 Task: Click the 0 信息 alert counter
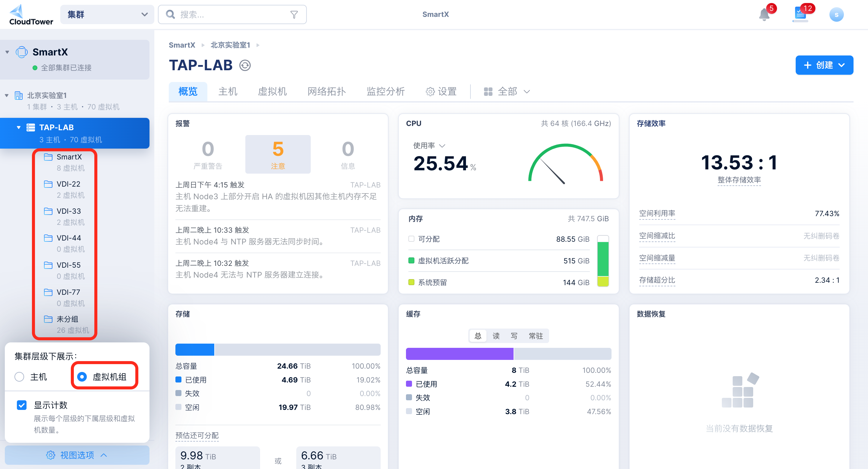[348, 154]
